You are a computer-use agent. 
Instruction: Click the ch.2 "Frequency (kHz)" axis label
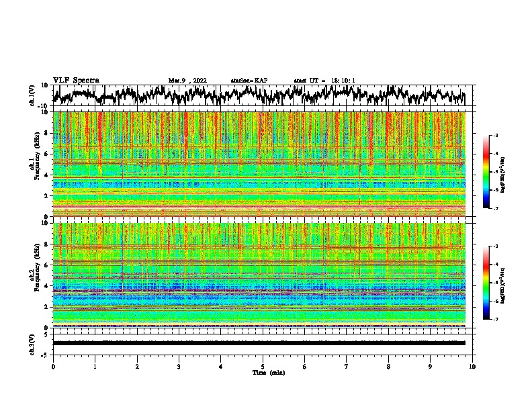coord(37,267)
